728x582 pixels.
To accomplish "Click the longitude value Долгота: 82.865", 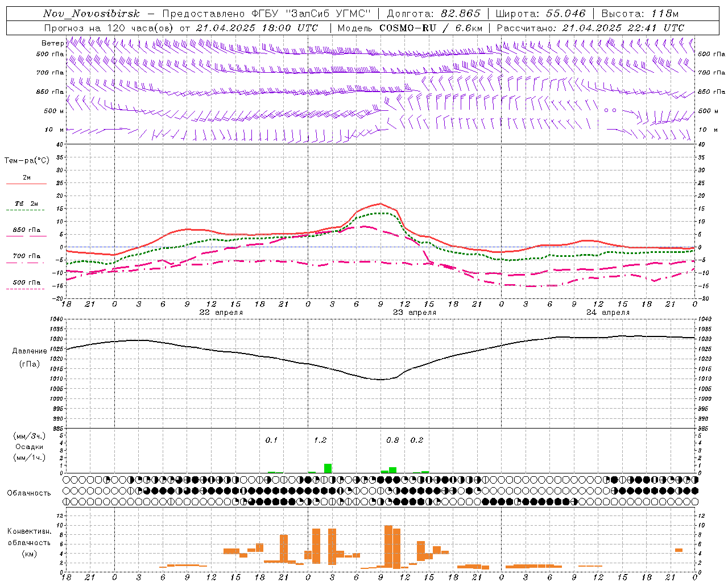I will tap(433, 14).
